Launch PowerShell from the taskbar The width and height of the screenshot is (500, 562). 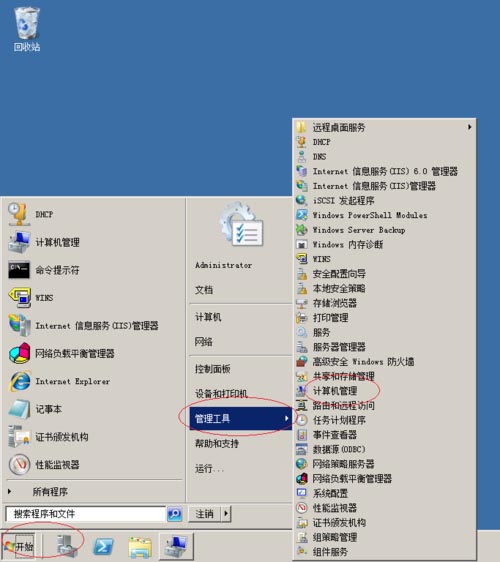tap(103, 547)
